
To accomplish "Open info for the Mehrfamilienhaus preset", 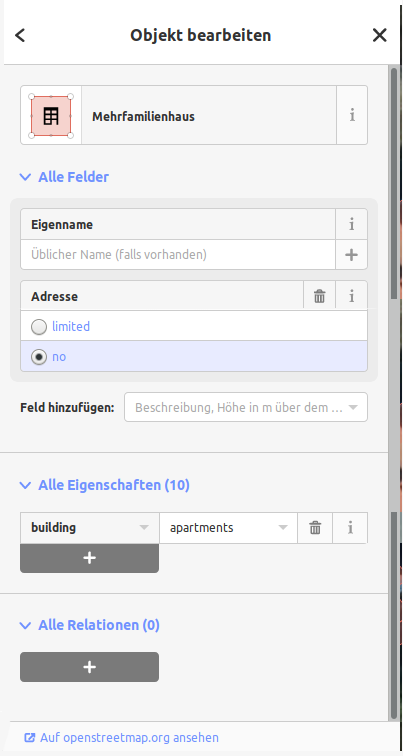I will point(352,115).
